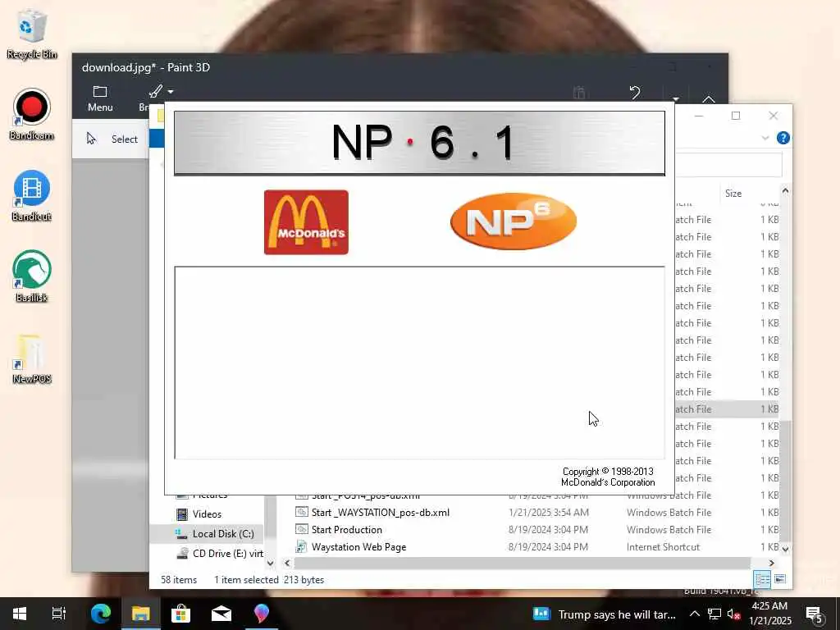The width and height of the screenshot is (840, 630).
Task: Launch the Bandicut desktop shortcut
Action: pos(32,195)
